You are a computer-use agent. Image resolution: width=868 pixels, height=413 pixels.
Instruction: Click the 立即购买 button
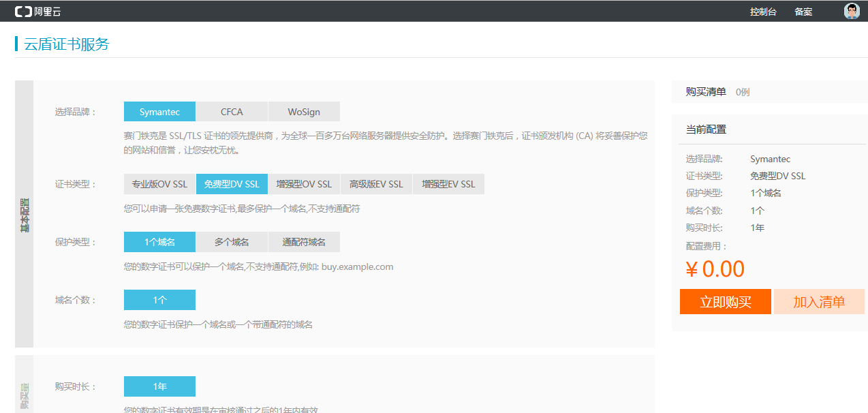click(726, 302)
